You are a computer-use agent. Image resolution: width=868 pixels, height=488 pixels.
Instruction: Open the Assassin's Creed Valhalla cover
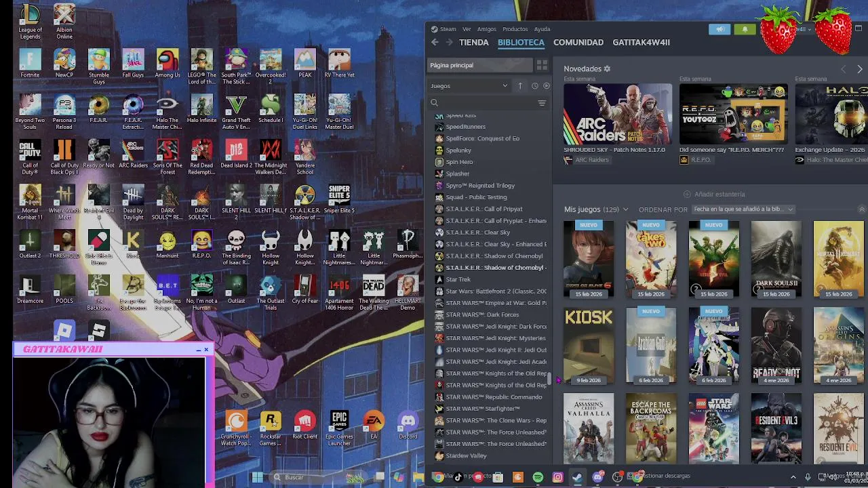click(588, 428)
